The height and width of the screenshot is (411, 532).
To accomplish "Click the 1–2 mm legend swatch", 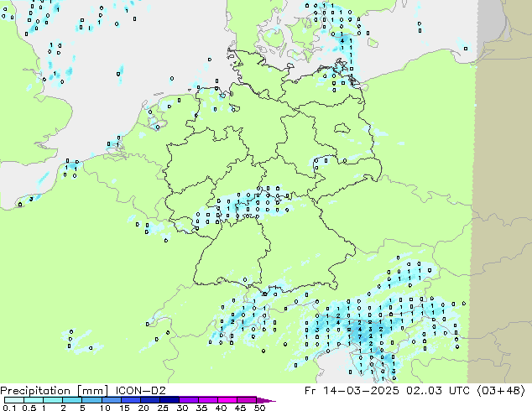I will pyautogui.click(x=53, y=400).
